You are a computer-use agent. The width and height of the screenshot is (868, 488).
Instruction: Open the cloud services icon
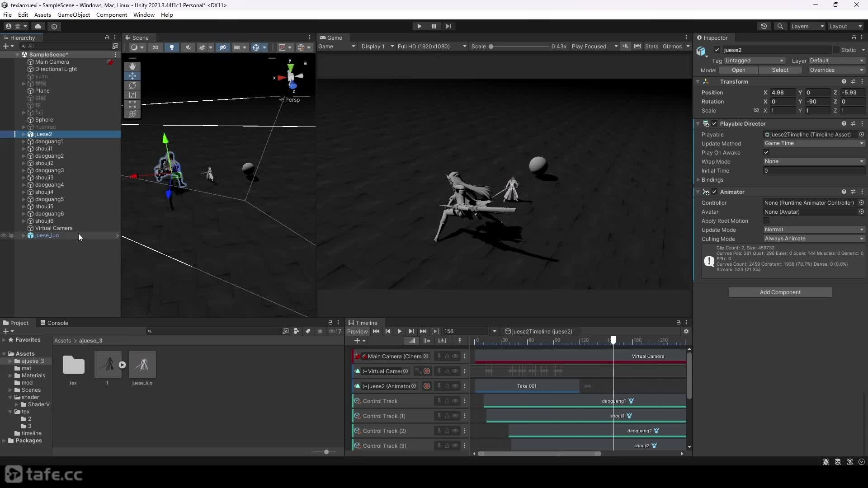38,26
